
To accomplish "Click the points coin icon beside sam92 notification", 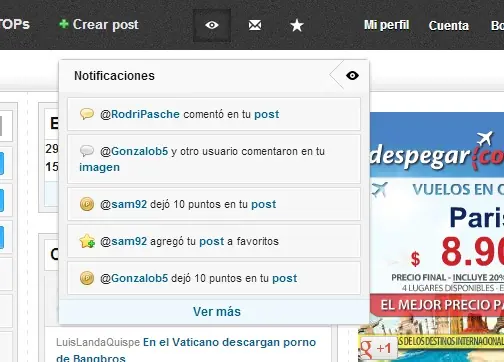I will [x=87, y=204].
